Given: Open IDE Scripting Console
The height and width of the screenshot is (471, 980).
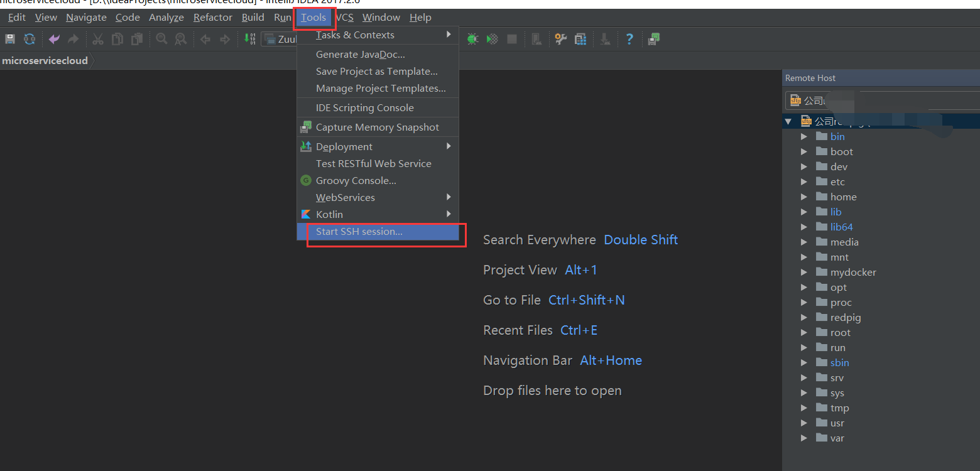Looking at the screenshot, I should pos(378,108).
